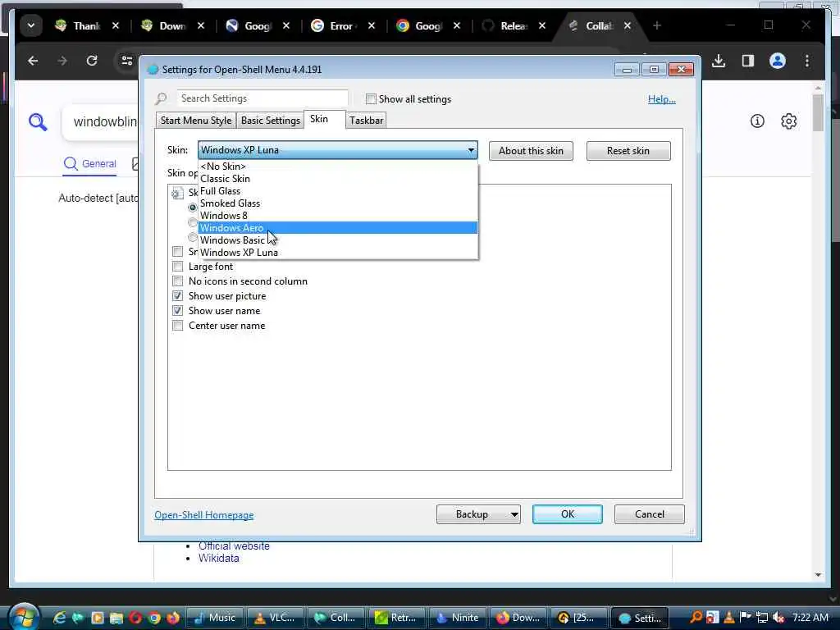Choose Windows XP Luna in list
840x630 pixels.
tap(337, 253)
